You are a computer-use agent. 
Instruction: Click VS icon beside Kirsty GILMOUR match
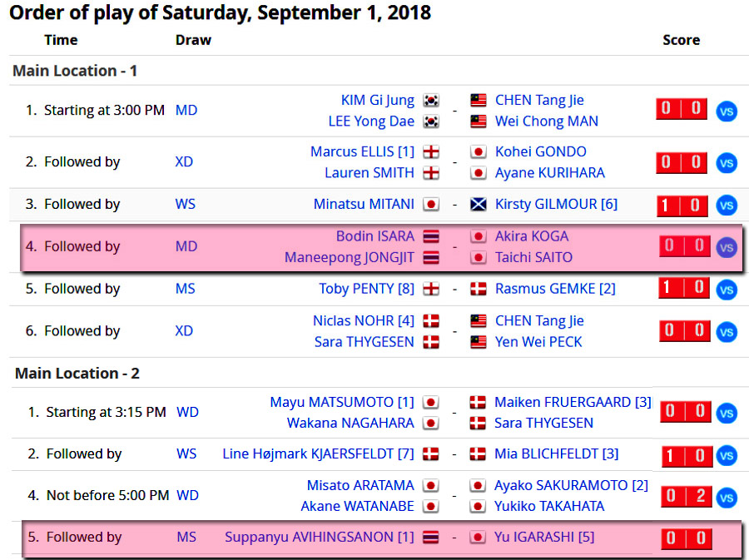coord(727,206)
